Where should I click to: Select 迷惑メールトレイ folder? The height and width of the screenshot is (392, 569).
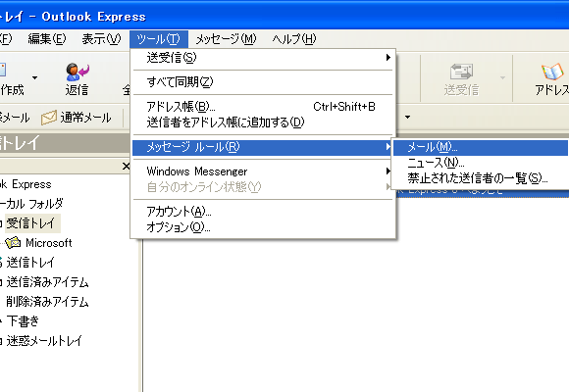44,340
